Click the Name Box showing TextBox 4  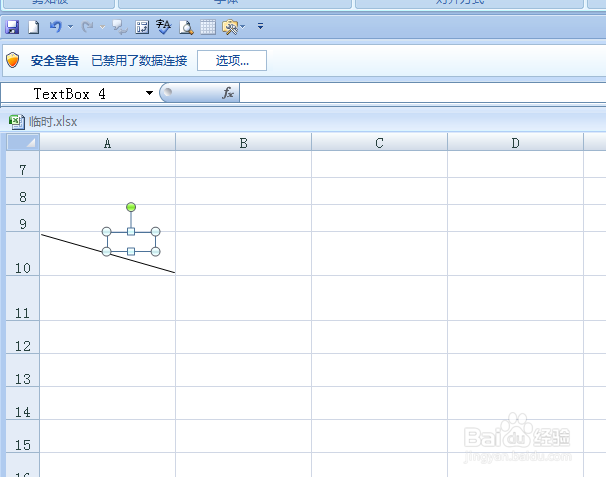71,94
